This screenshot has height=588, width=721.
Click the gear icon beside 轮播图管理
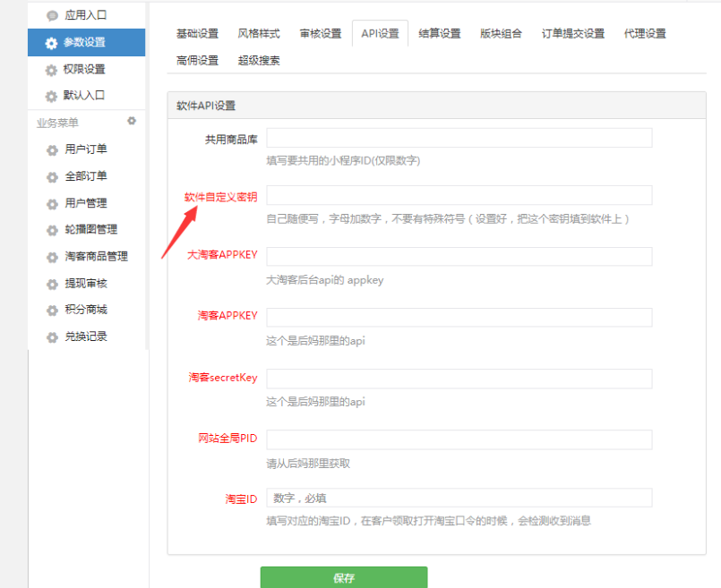click(x=52, y=230)
